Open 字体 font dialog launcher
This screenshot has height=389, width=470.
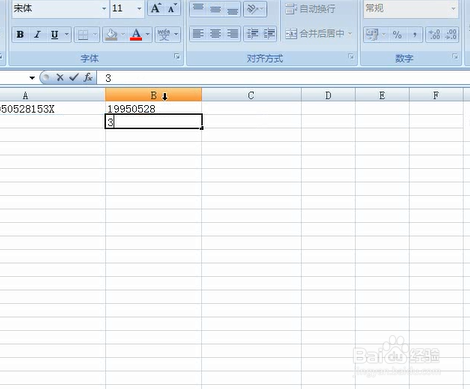tap(177, 57)
